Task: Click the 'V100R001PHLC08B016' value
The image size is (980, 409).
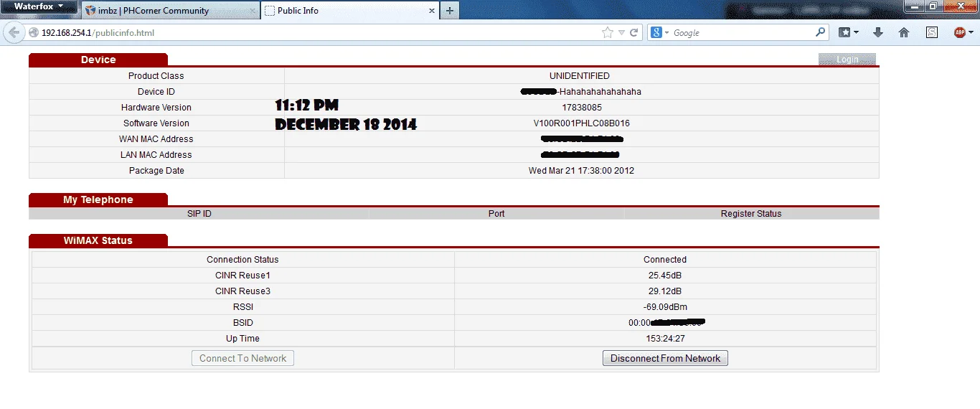Action: tap(582, 123)
